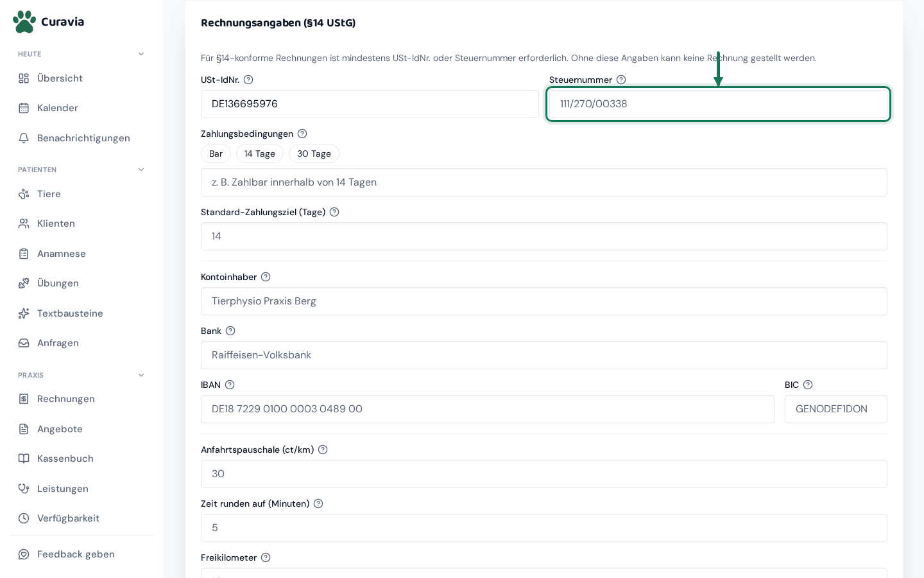Image resolution: width=924 pixels, height=578 pixels.
Task: Select the 30 Tage payment chip
Action: 314,153
